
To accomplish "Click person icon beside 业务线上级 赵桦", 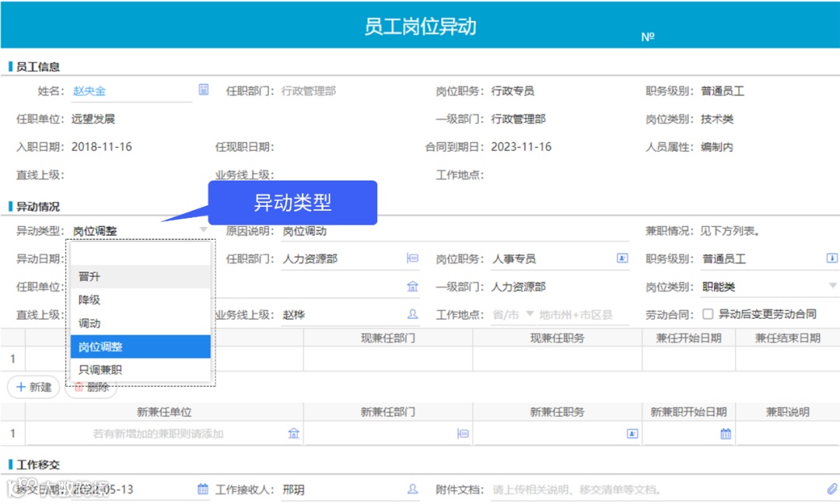I will coord(412,314).
